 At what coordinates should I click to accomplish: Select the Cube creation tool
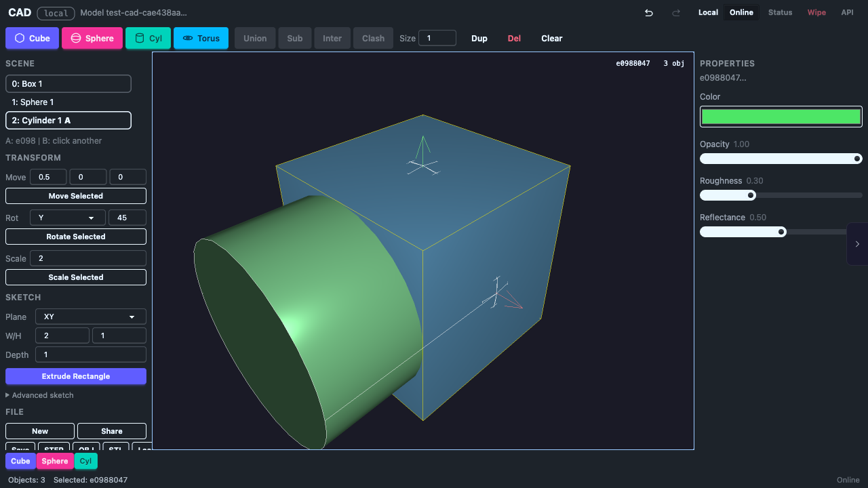tap(32, 38)
